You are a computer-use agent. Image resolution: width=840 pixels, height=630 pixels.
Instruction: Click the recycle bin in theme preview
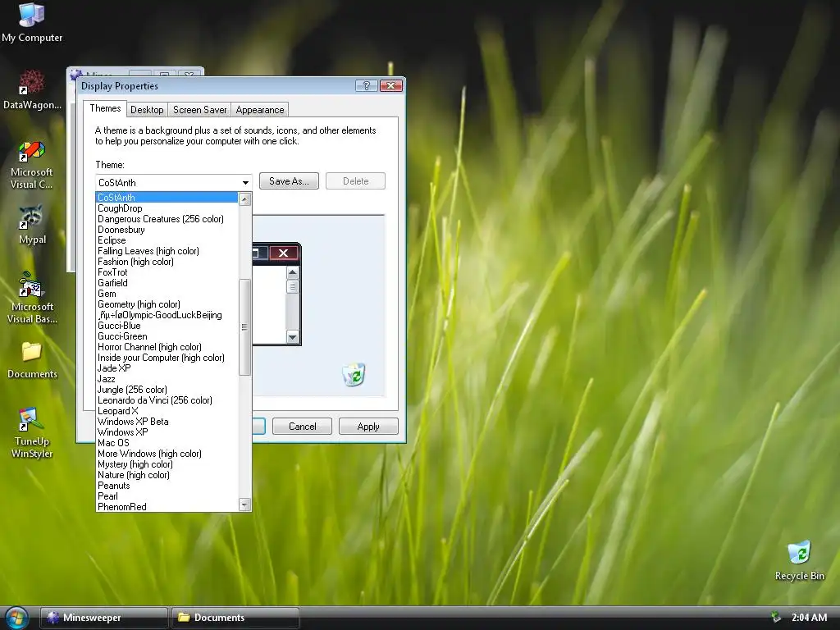pyautogui.click(x=354, y=374)
